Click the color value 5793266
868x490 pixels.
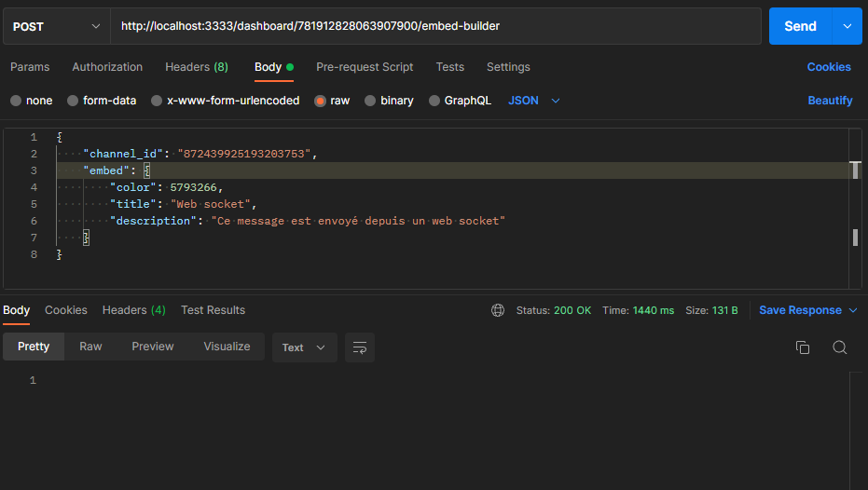tap(193, 187)
